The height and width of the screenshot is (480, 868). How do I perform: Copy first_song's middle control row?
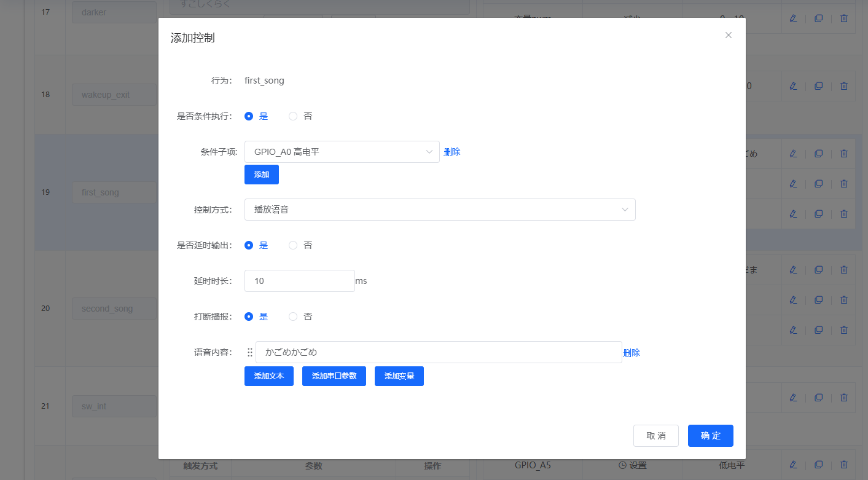pyautogui.click(x=818, y=183)
